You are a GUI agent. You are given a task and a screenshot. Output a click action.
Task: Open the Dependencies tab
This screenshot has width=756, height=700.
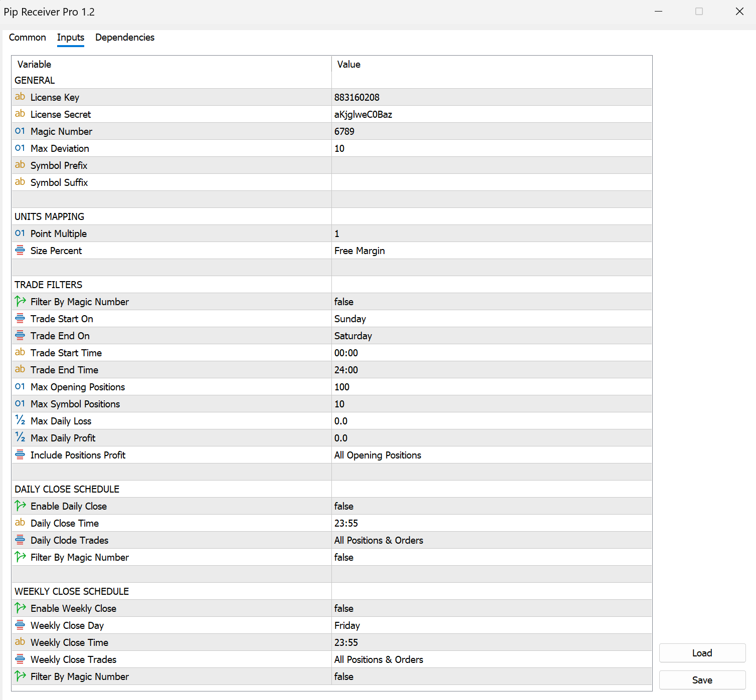[x=125, y=38]
